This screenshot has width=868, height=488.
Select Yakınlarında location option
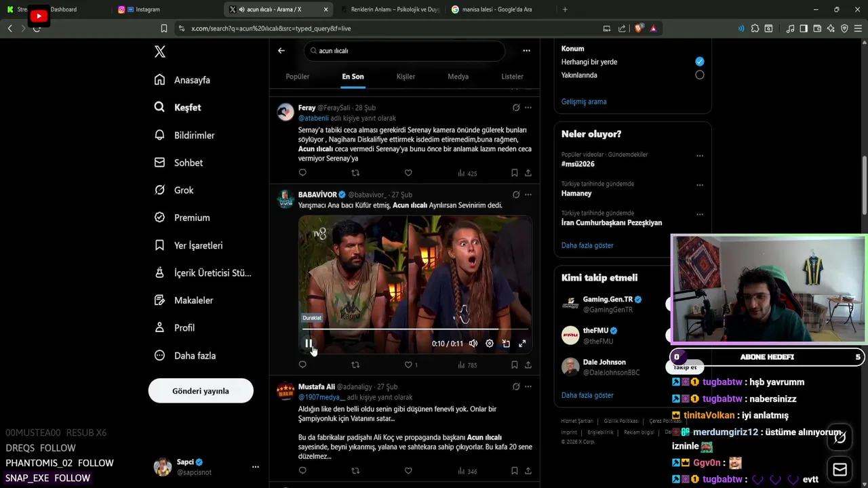click(x=700, y=75)
